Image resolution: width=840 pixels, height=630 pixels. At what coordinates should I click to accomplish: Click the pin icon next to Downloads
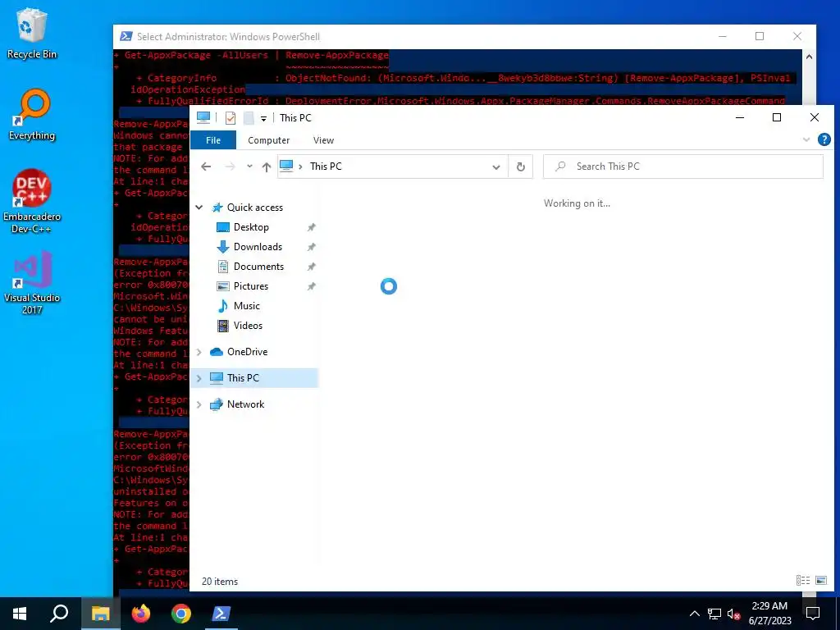pos(311,247)
